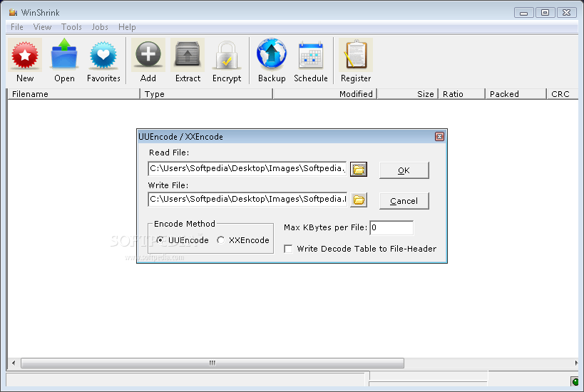
Task: Select the Extract toolbar icon
Action: 188,55
